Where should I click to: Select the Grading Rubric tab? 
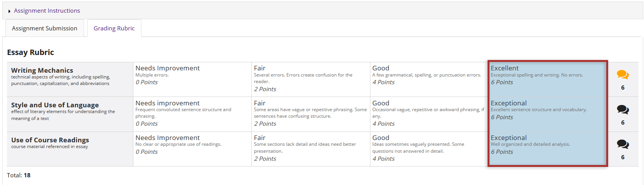(x=114, y=28)
